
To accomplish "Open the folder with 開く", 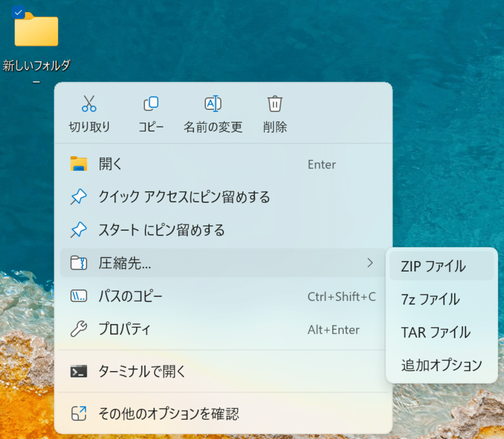I will (111, 164).
